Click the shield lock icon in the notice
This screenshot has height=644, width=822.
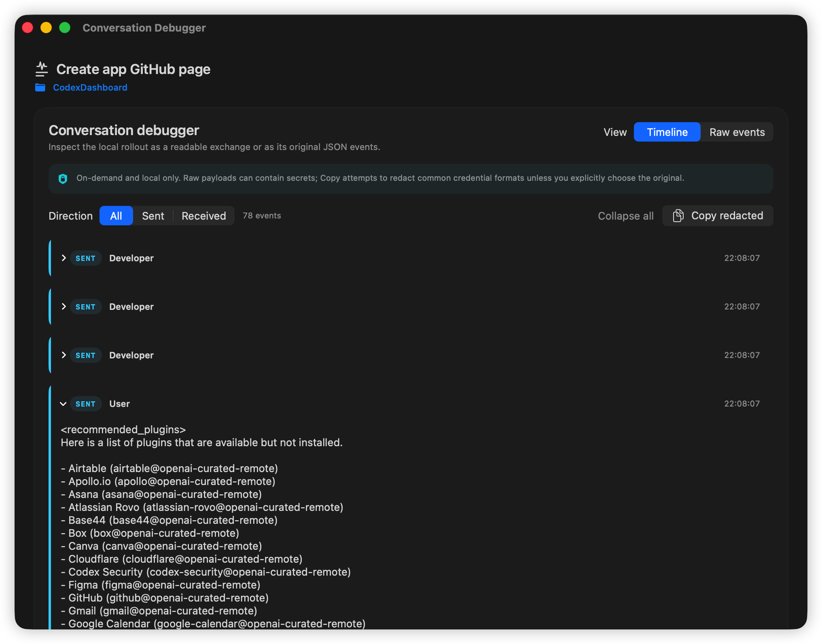tap(63, 178)
